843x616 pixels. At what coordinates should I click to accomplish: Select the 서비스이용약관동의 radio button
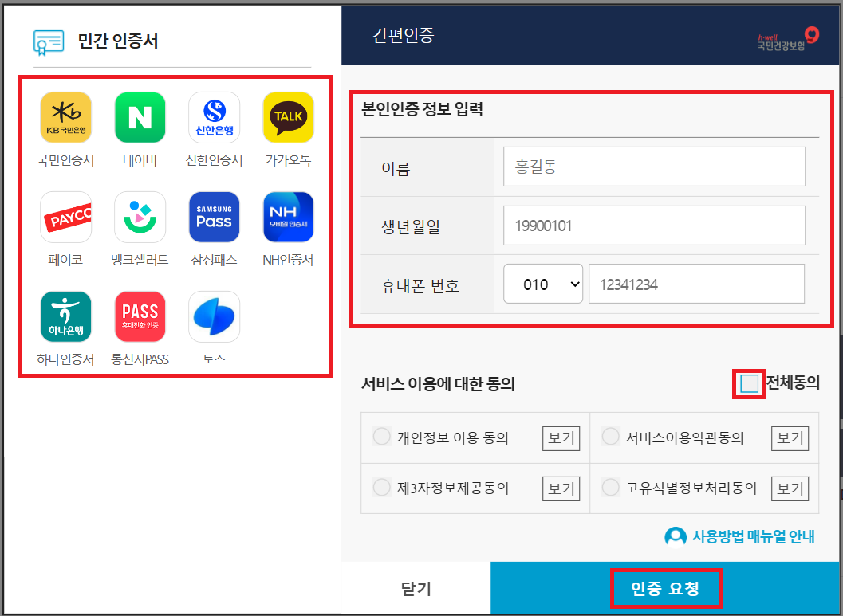pyautogui.click(x=610, y=436)
